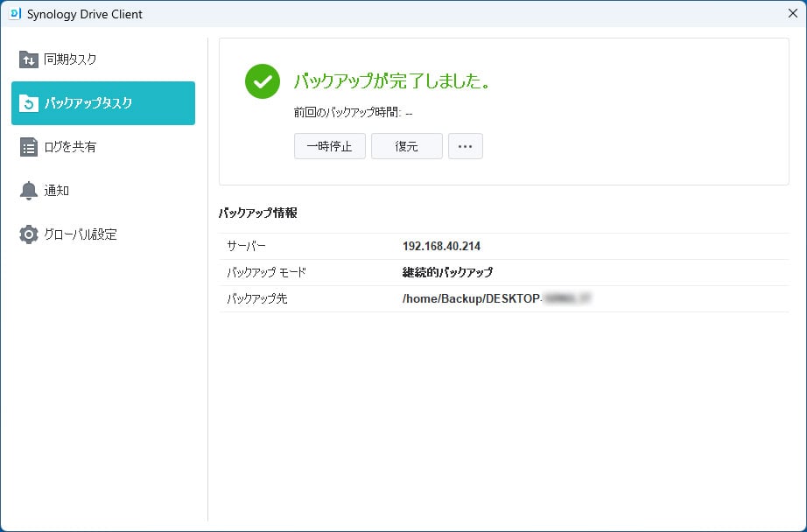Close the Synology Drive Client window

tap(791, 14)
